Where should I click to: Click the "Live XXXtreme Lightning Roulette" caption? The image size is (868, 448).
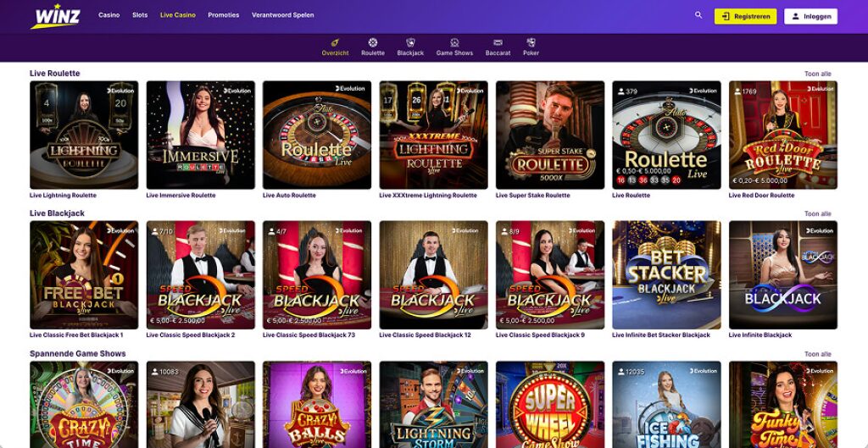pos(428,196)
